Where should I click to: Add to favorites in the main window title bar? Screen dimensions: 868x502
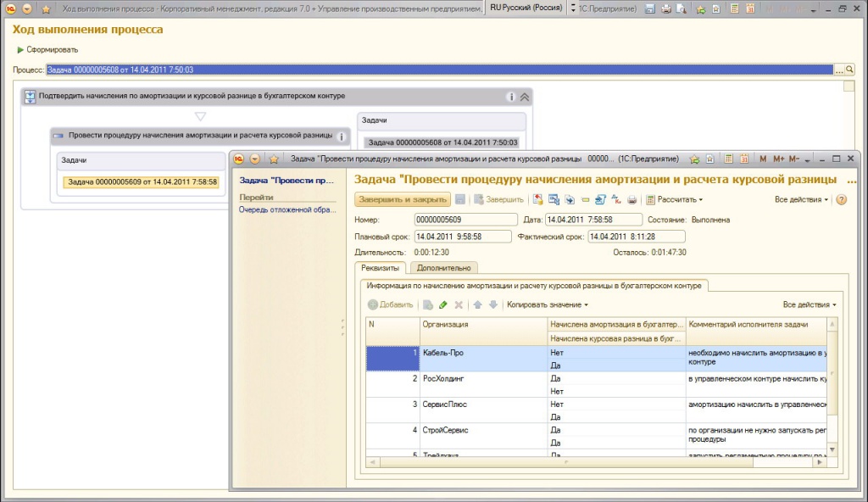pos(700,8)
